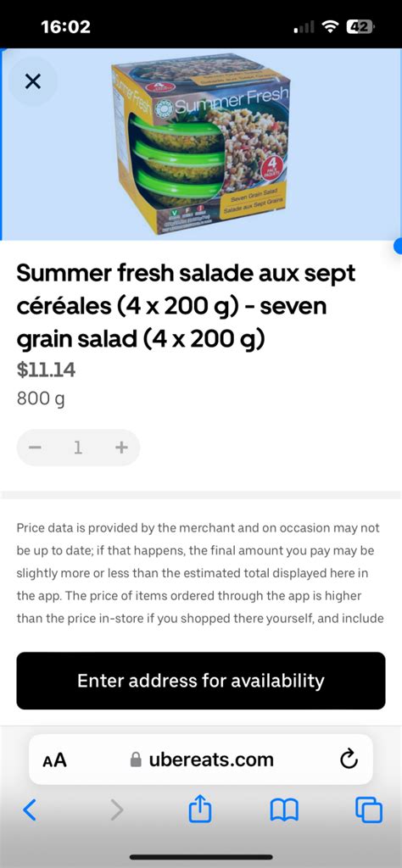The image size is (402, 868).
Task: Open the AA text size menu
Action: click(x=55, y=760)
